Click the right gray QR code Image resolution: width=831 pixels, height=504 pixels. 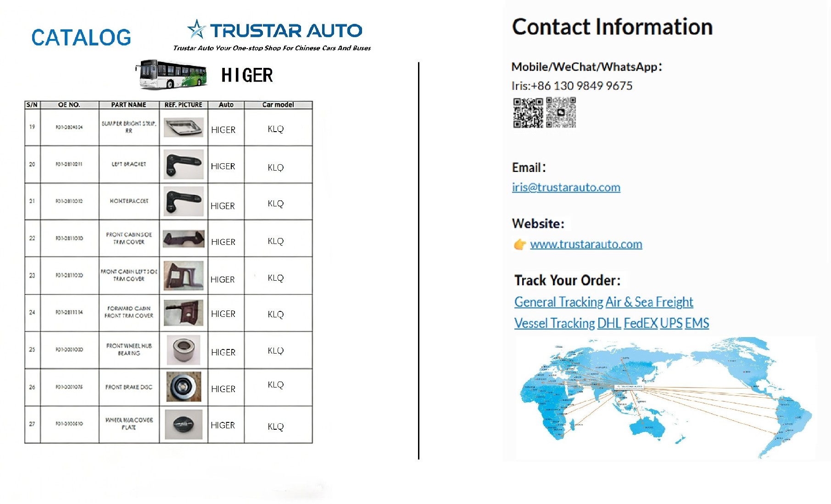click(561, 112)
